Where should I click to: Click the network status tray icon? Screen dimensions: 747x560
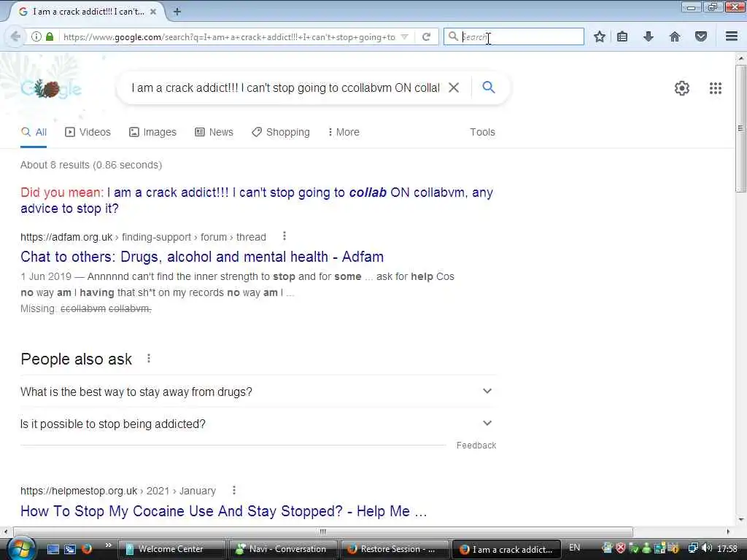click(x=693, y=548)
